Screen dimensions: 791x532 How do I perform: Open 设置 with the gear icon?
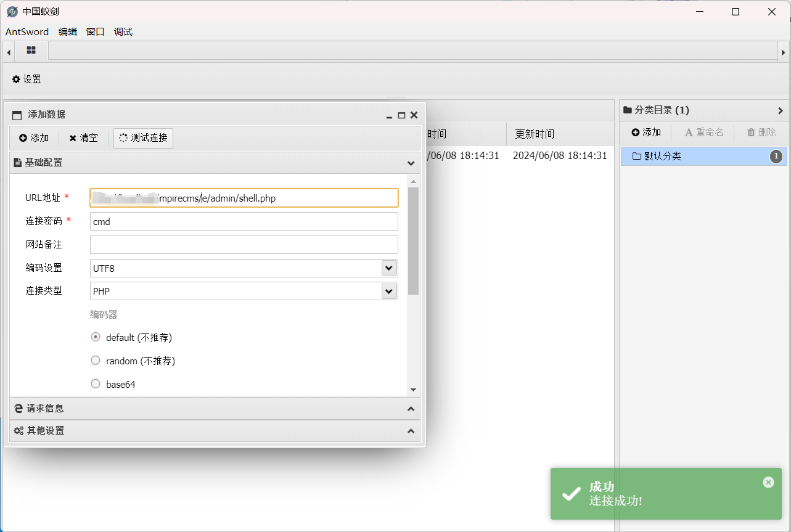(x=27, y=80)
